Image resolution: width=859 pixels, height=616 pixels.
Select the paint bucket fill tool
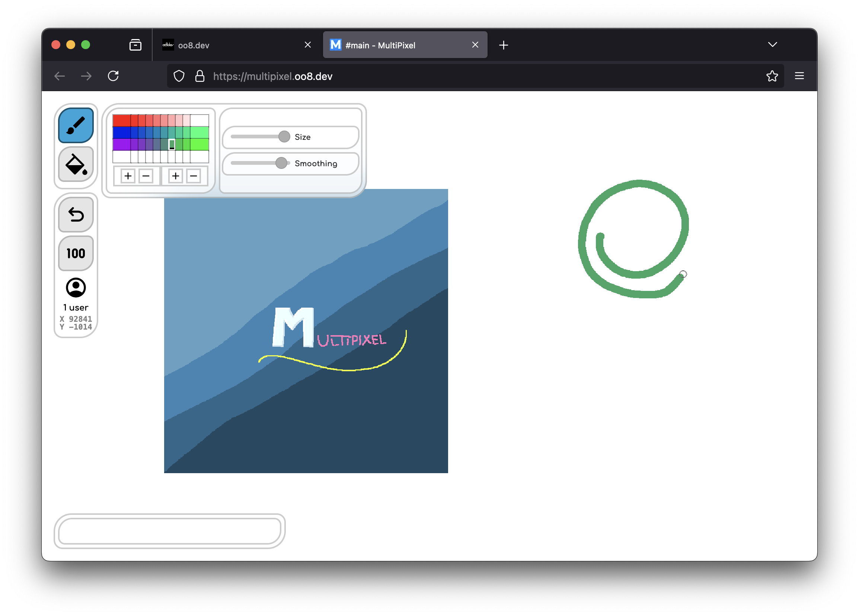[x=76, y=164]
